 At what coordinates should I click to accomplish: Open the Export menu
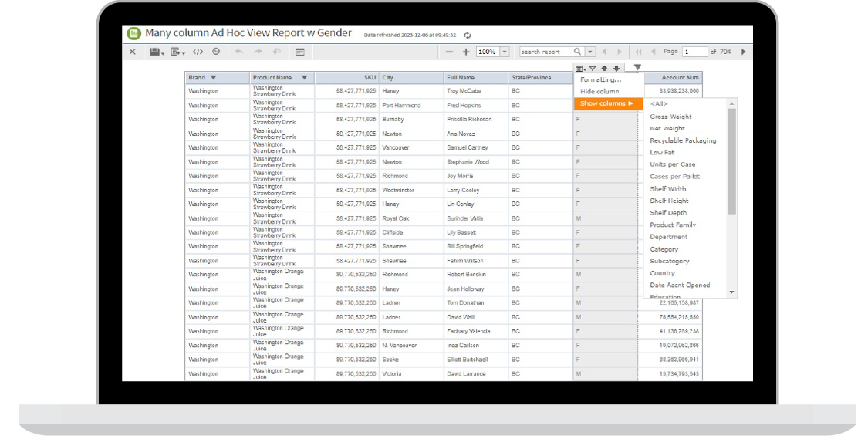pyautogui.click(x=177, y=52)
